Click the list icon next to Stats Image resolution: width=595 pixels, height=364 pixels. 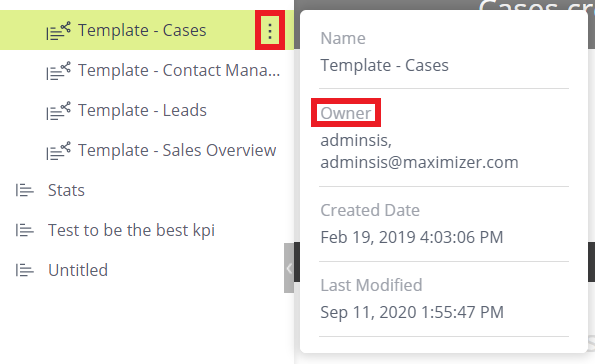click(x=25, y=190)
